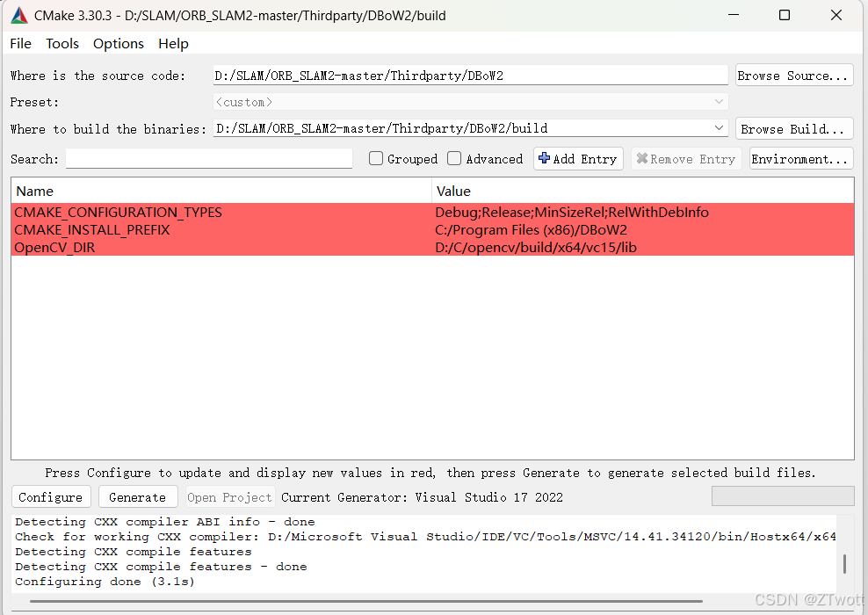This screenshot has width=868, height=615.
Task: Open the Tools menu
Action: [x=61, y=43]
